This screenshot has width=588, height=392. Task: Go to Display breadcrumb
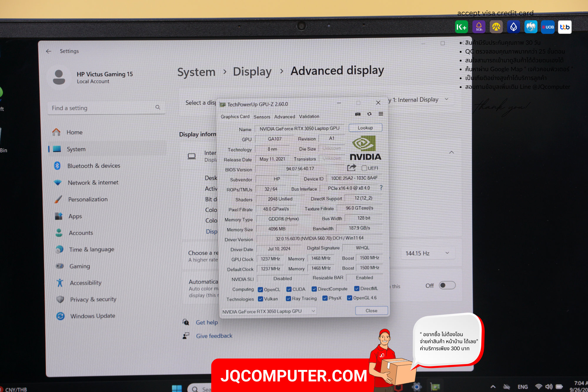pyautogui.click(x=252, y=71)
